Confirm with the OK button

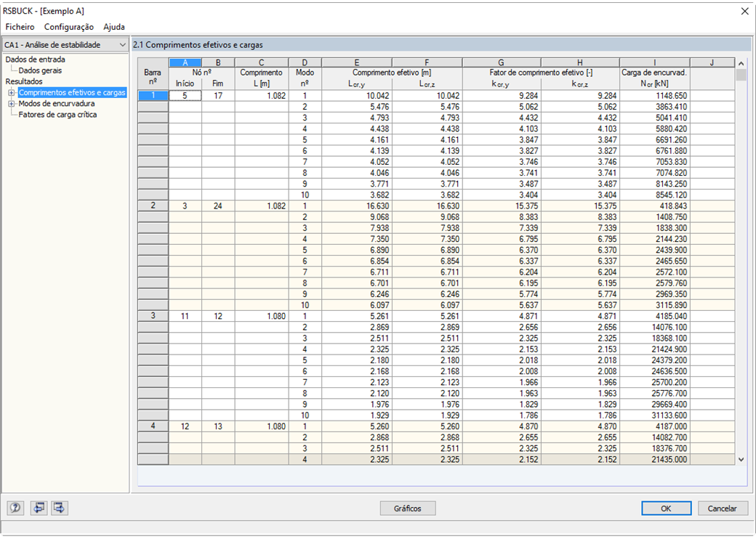click(x=666, y=508)
